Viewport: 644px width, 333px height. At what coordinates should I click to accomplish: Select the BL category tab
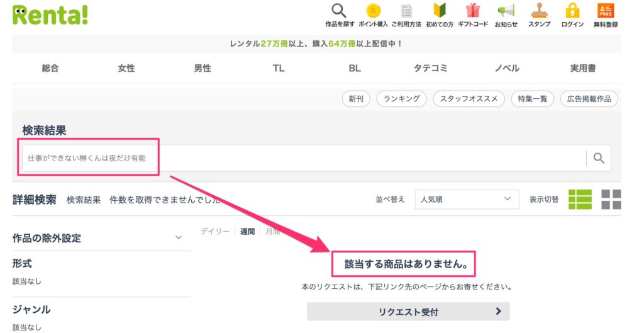(x=355, y=68)
